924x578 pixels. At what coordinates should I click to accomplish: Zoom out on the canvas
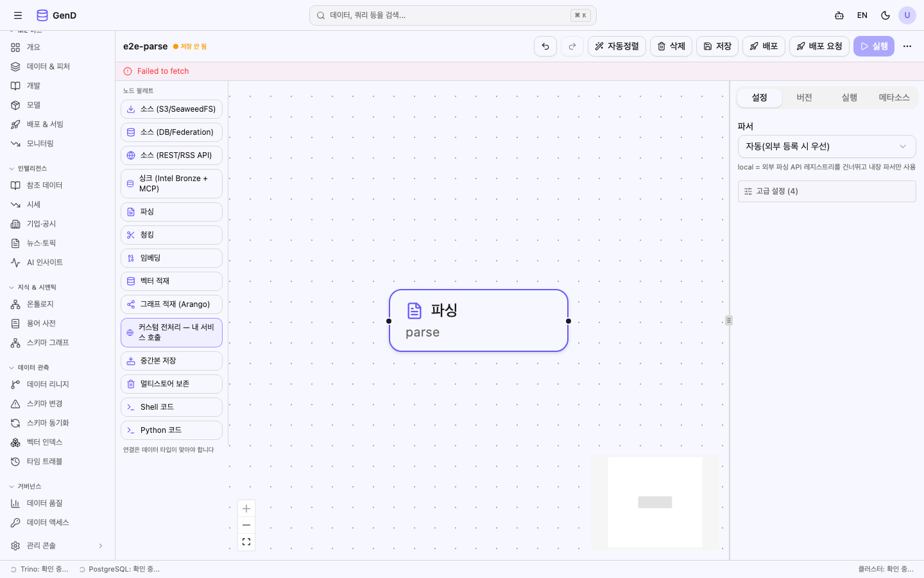point(246,525)
